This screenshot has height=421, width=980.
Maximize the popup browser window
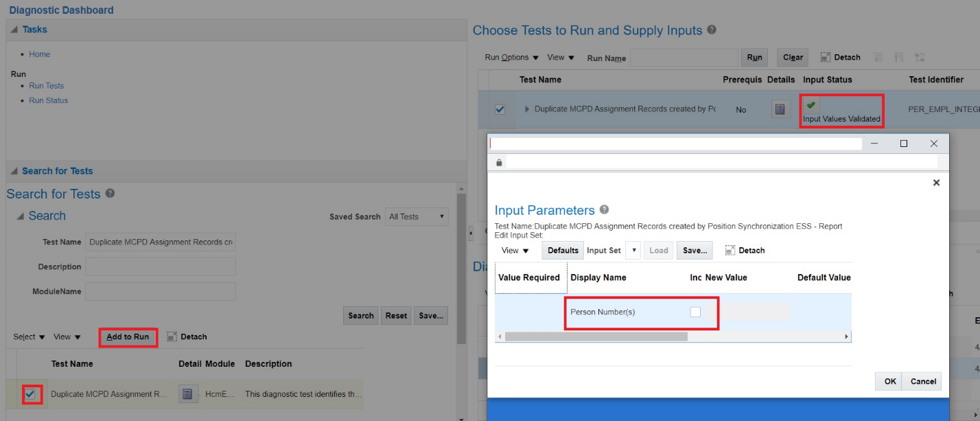(x=904, y=144)
